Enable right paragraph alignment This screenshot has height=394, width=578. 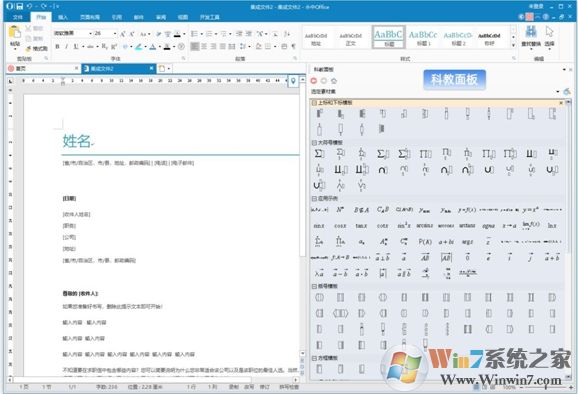(x=213, y=46)
